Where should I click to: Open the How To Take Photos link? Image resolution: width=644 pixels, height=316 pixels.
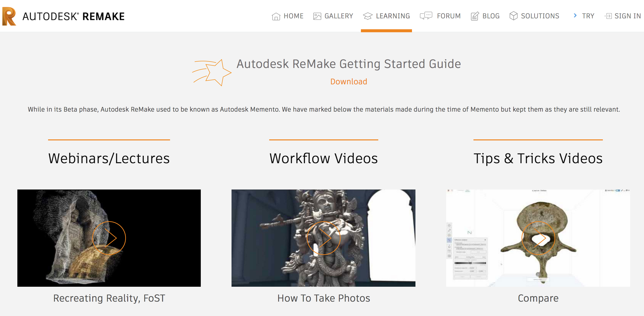(x=323, y=298)
